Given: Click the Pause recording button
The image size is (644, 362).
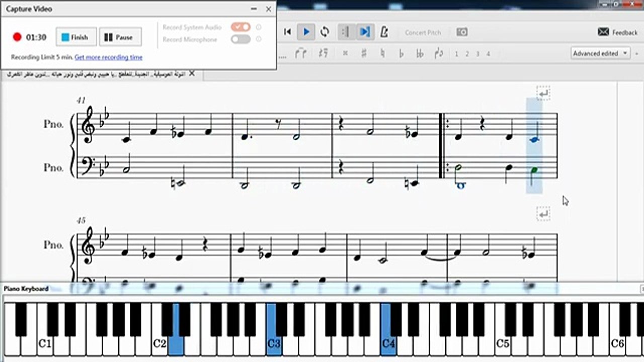Looking at the screenshot, I should point(120,37).
